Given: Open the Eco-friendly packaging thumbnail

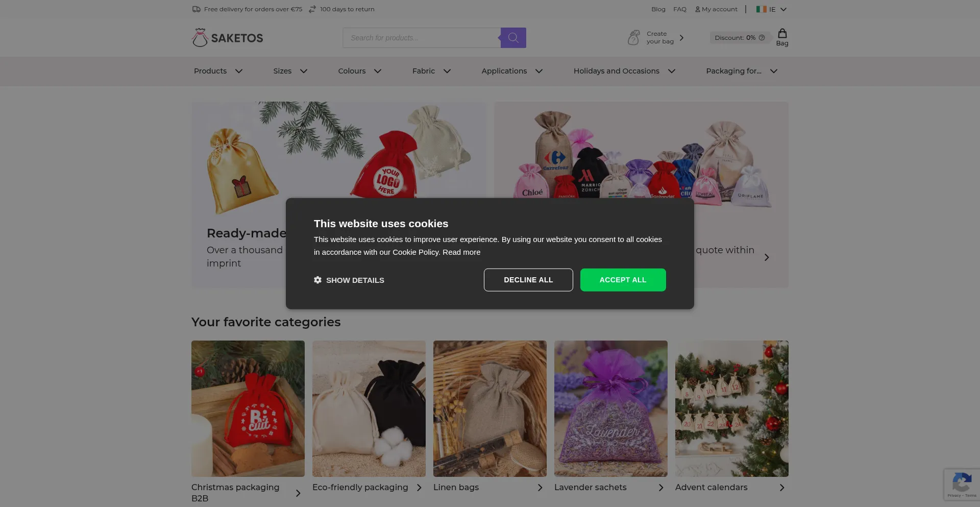Looking at the screenshot, I should click(x=369, y=408).
